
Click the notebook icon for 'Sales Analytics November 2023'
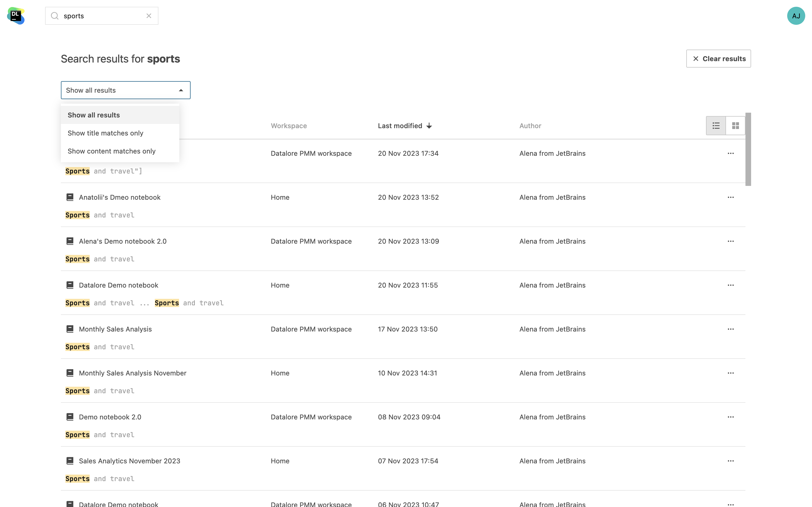tap(70, 461)
